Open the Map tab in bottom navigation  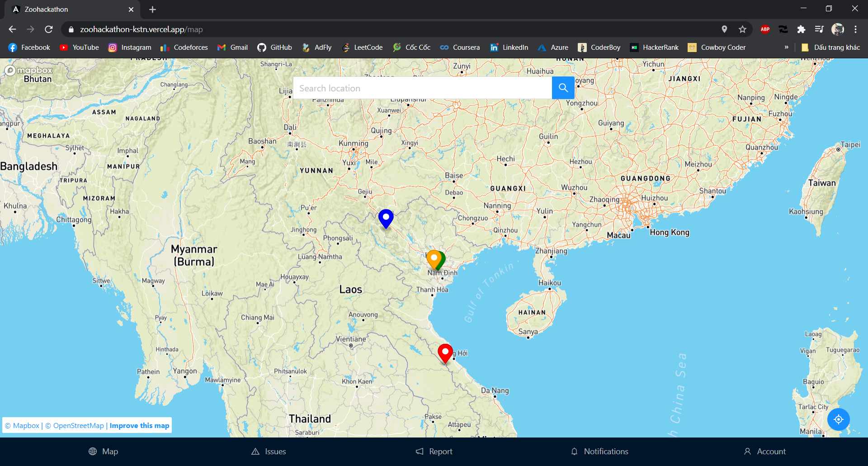[104, 452]
